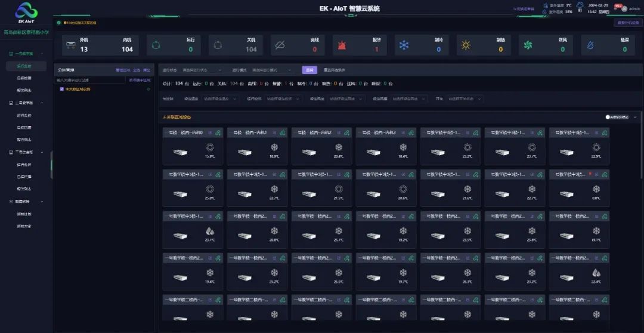This screenshot has width=644, height=333.
Task: Open the running status filter dropdown
Action: pos(202,70)
